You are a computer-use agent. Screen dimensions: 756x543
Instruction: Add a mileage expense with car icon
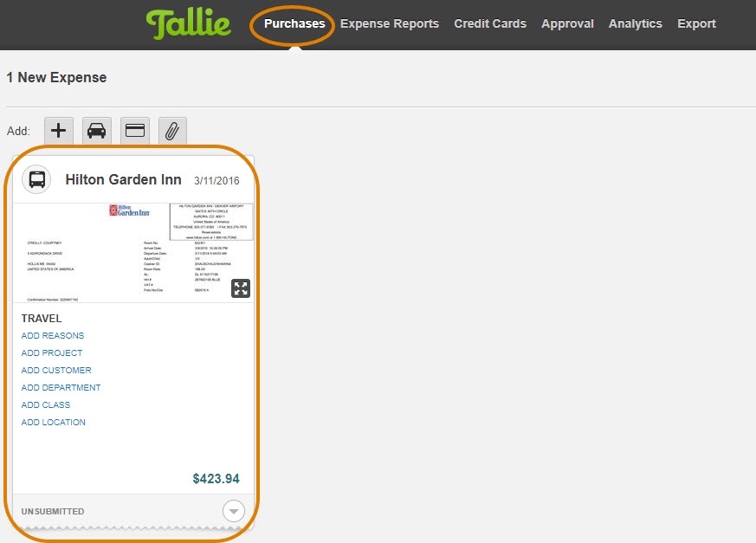click(x=96, y=131)
